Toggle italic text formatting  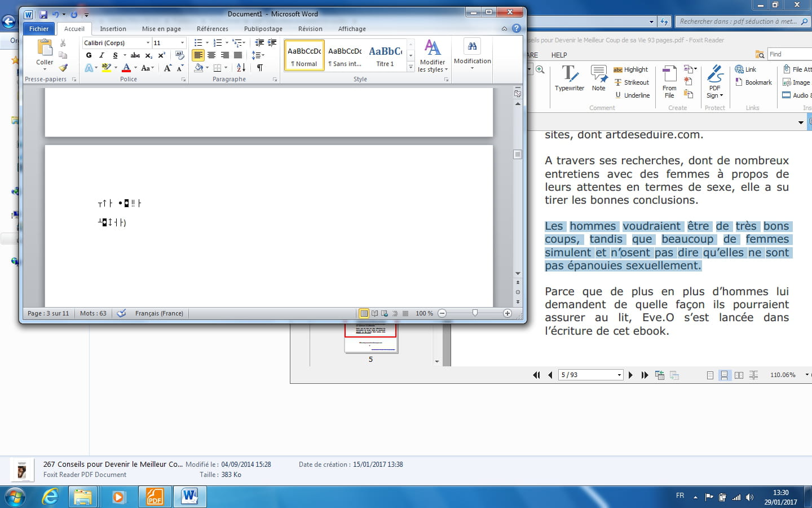(101, 55)
